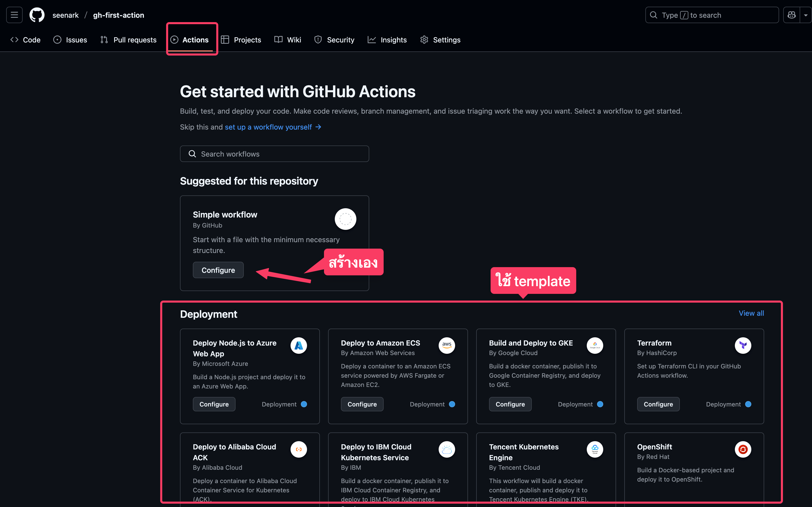Focus the Search workflows field

pos(274,154)
